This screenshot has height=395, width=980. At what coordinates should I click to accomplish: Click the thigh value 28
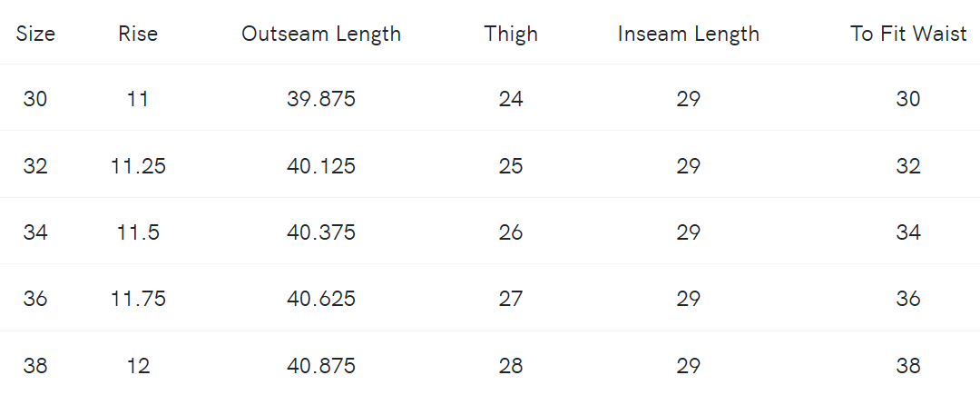tap(511, 366)
